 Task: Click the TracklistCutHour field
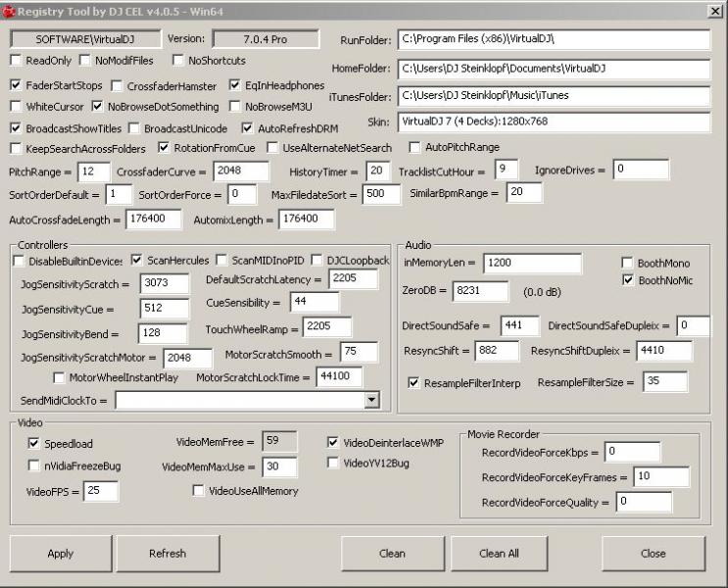click(507, 170)
